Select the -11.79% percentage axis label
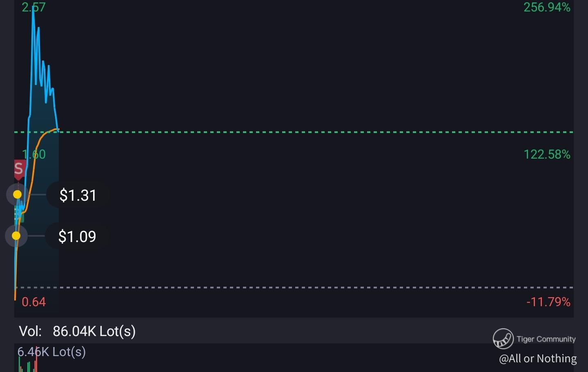Viewport: 588px width, 372px height. (x=548, y=302)
